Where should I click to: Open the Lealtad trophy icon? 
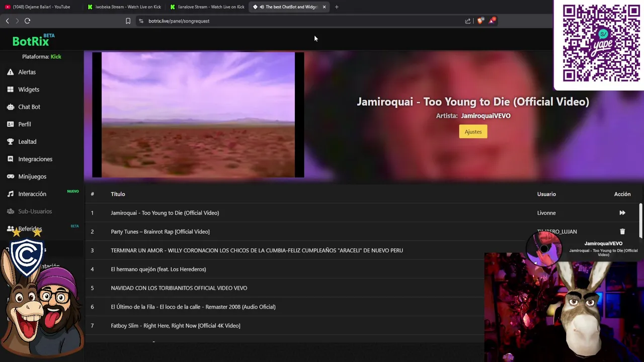click(x=10, y=142)
